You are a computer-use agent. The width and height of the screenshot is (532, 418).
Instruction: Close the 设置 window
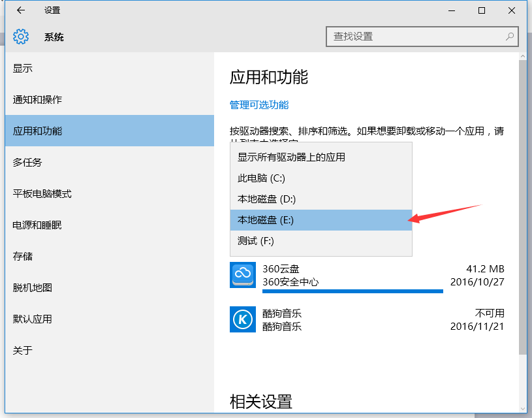click(x=512, y=10)
